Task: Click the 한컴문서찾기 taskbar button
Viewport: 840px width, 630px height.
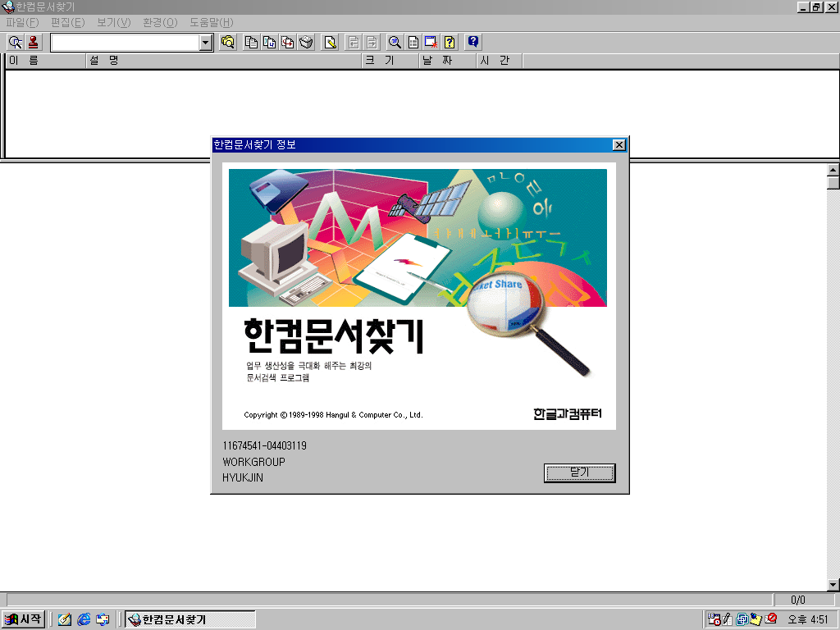Action: [189, 619]
